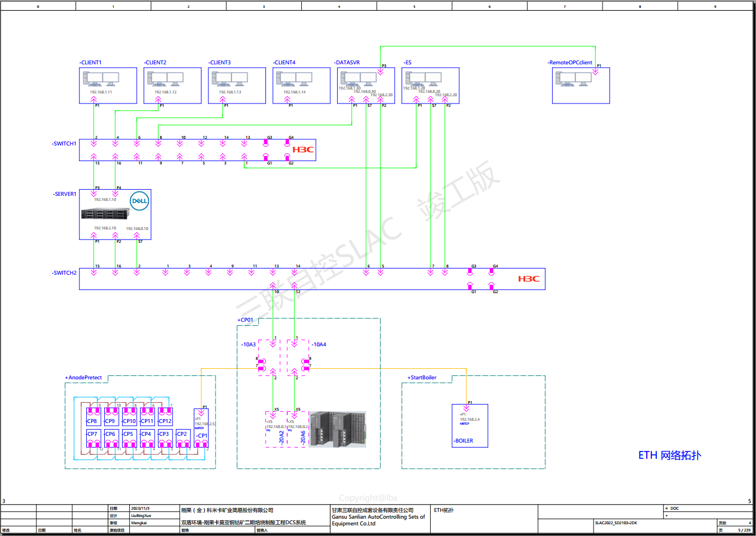
Task: Select the page number 5 / 239
Action: [x=744, y=530]
